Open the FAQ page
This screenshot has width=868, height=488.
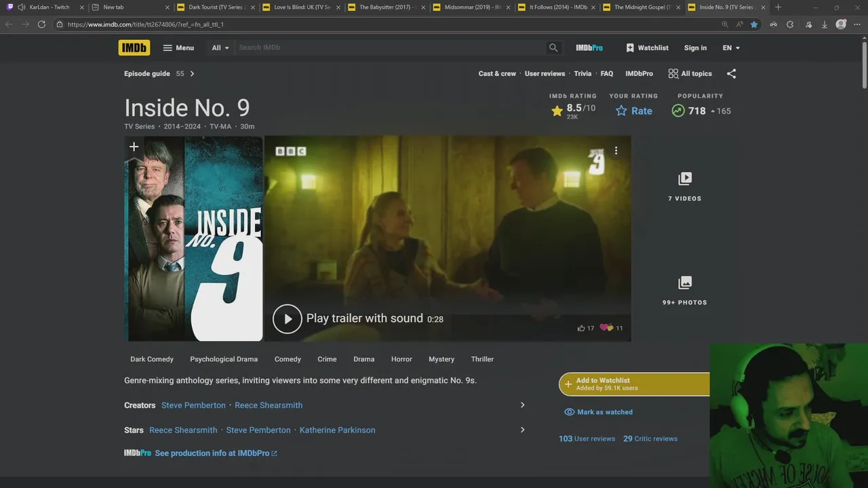[x=607, y=73]
